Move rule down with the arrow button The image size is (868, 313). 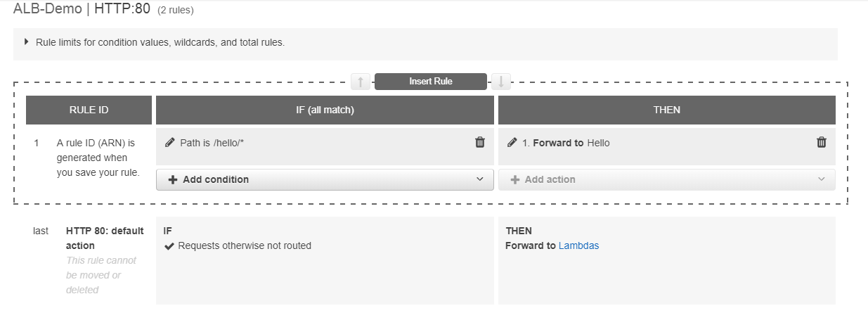pyautogui.click(x=501, y=82)
